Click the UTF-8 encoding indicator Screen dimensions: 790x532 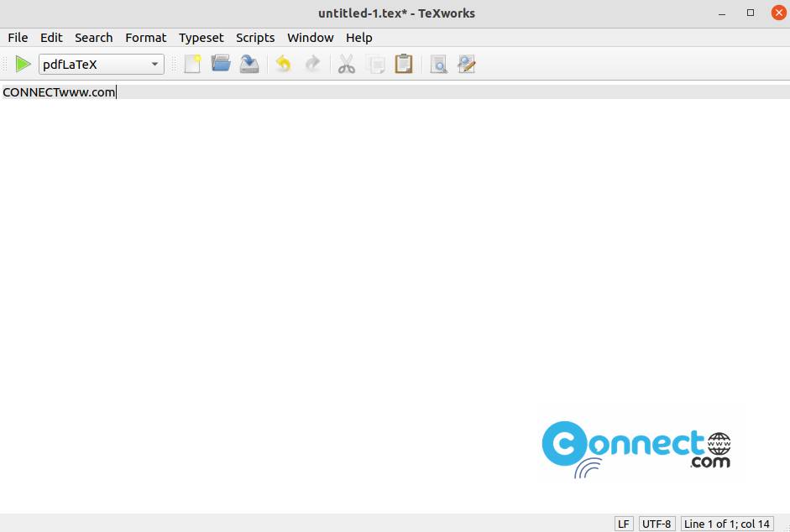click(657, 524)
